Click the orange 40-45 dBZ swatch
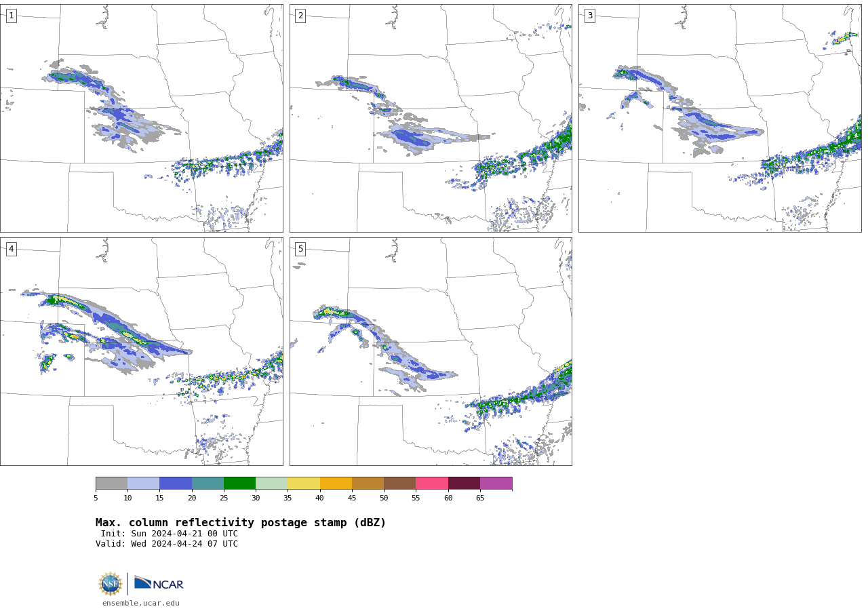 [x=336, y=484]
